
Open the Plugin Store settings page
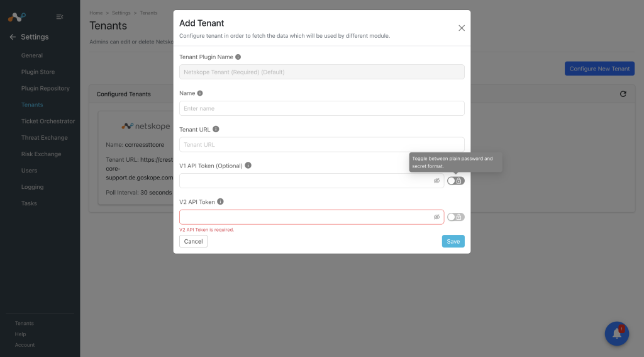pyautogui.click(x=38, y=72)
